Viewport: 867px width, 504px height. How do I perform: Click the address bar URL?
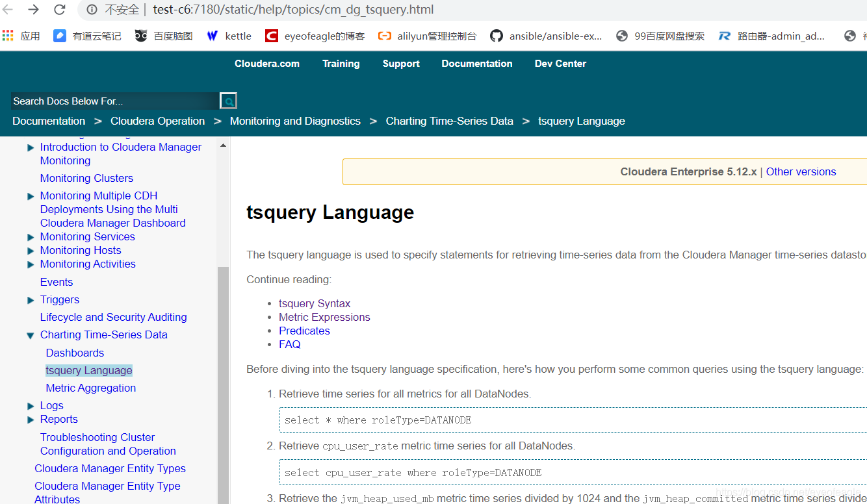[x=293, y=10]
